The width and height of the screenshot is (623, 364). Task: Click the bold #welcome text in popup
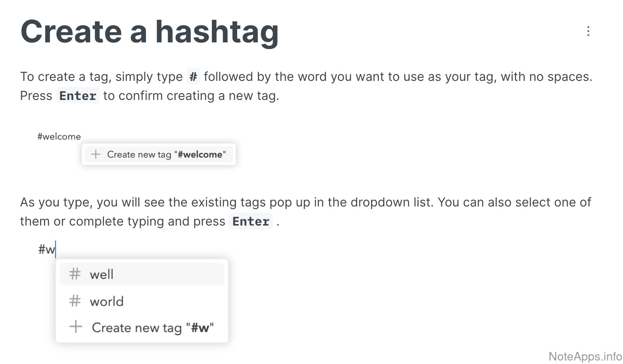200,154
